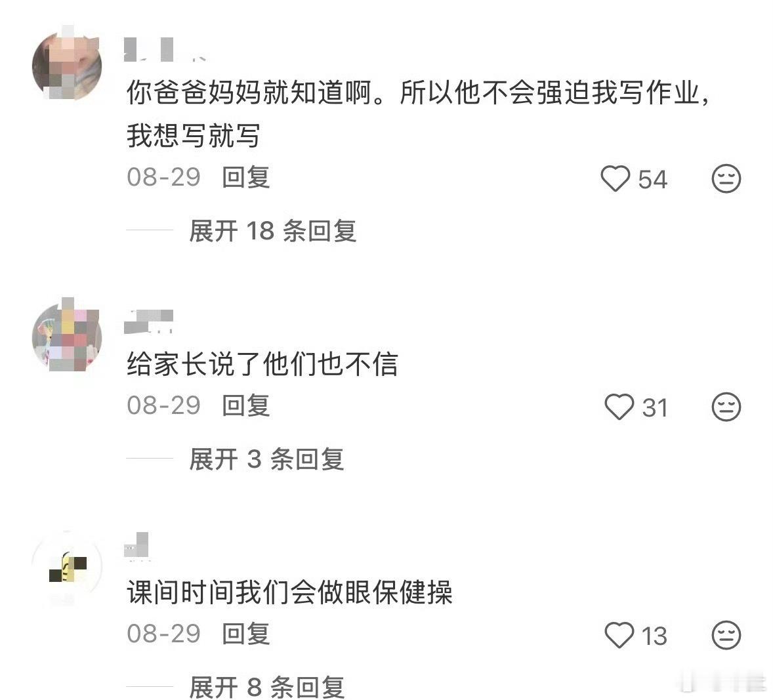
Task: Open first commenter's username
Action: pyautogui.click(x=165, y=49)
